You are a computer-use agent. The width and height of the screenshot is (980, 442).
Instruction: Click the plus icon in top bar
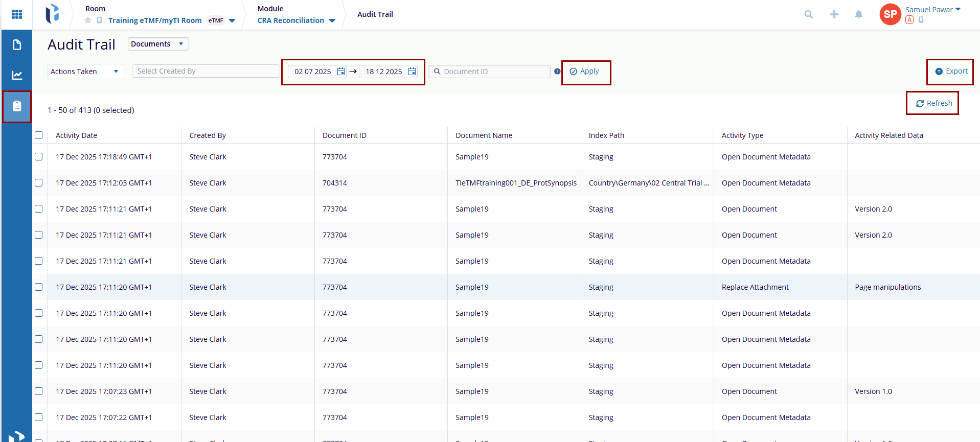coord(834,14)
